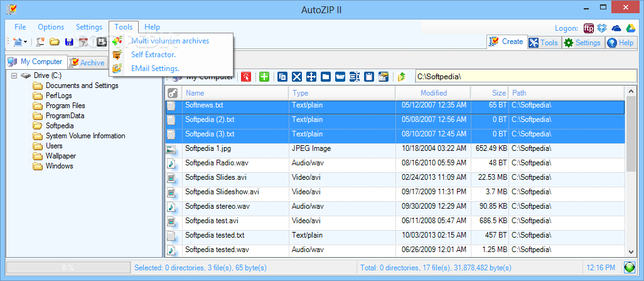Select the Help tab with question mark
Image resolution: width=644 pixels, height=281 pixels.
621,42
